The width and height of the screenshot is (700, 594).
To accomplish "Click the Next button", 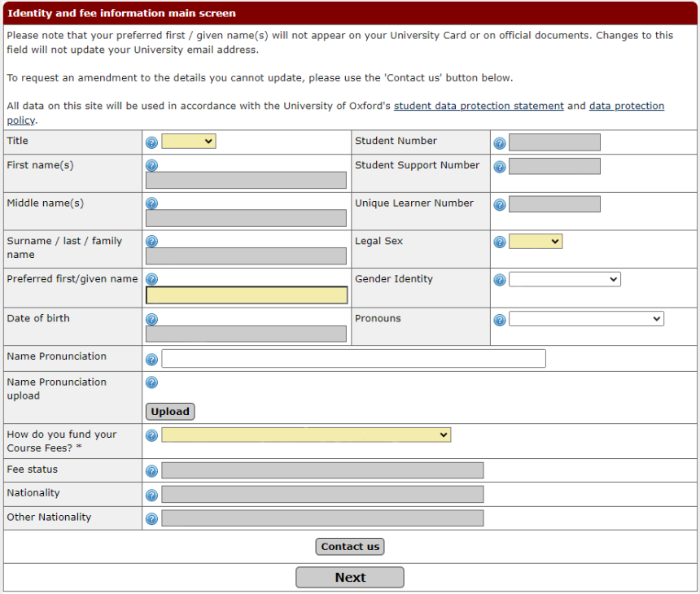I will click(x=350, y=578).
